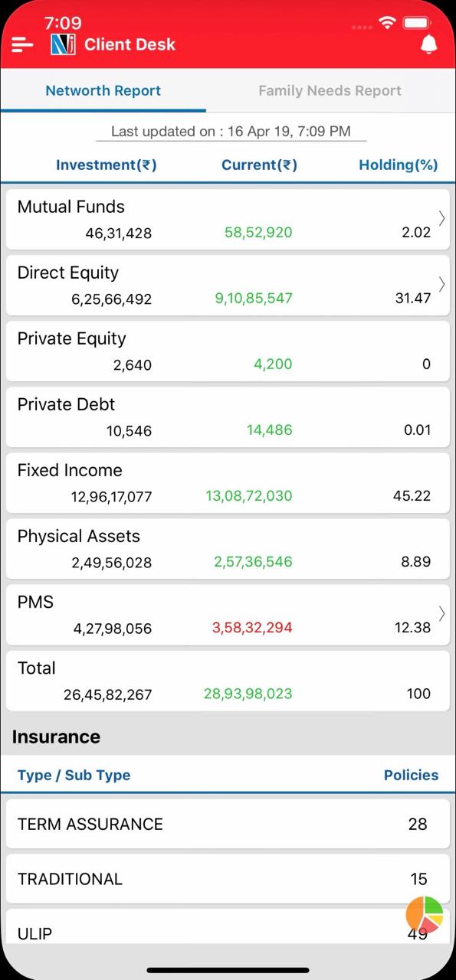Tap the Investment(₹) column header
The height and width of the screenshot is (980, 456).
[107, 165]
